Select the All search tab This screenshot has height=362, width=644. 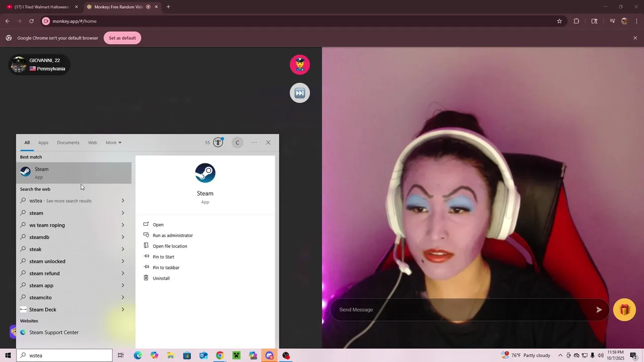tap(27, 143)
